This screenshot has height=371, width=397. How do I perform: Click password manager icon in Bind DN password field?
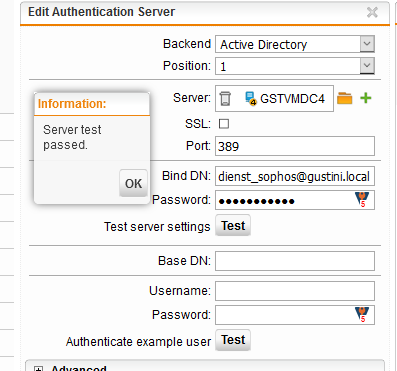pos(362,199)
